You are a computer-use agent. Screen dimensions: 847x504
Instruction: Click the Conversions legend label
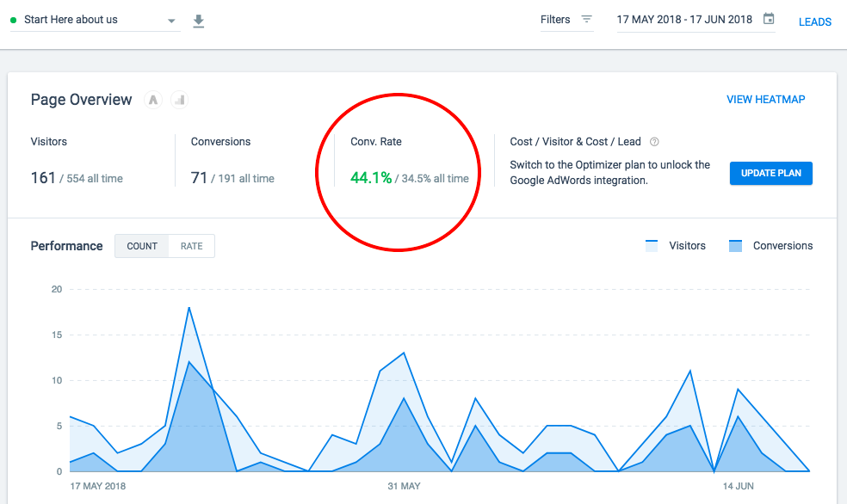(782, 245)
